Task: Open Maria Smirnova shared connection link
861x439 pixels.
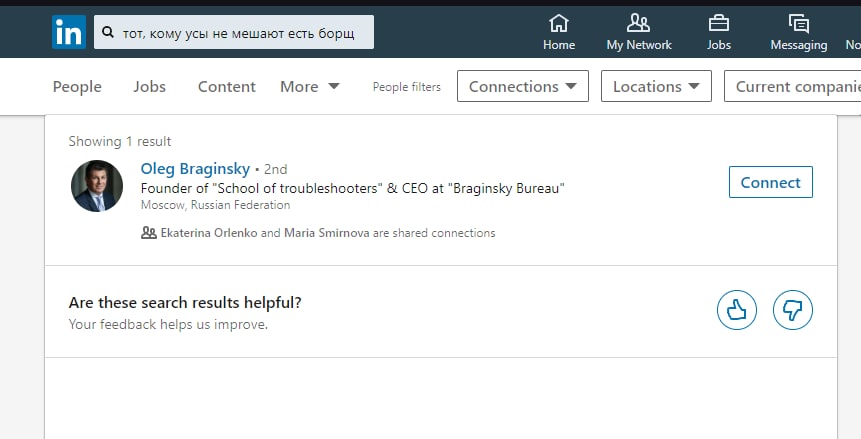Action: tap(327, 233)
